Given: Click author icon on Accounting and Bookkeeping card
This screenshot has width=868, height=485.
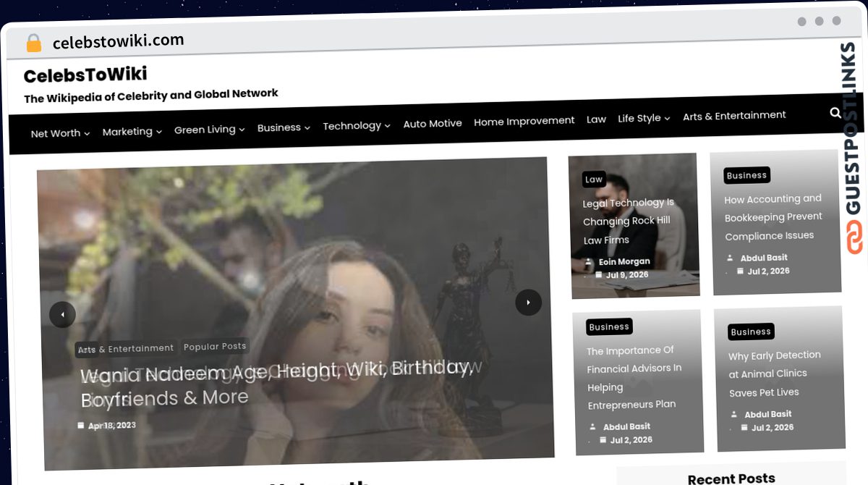Looking at the screenshot, I should point(730,258).
